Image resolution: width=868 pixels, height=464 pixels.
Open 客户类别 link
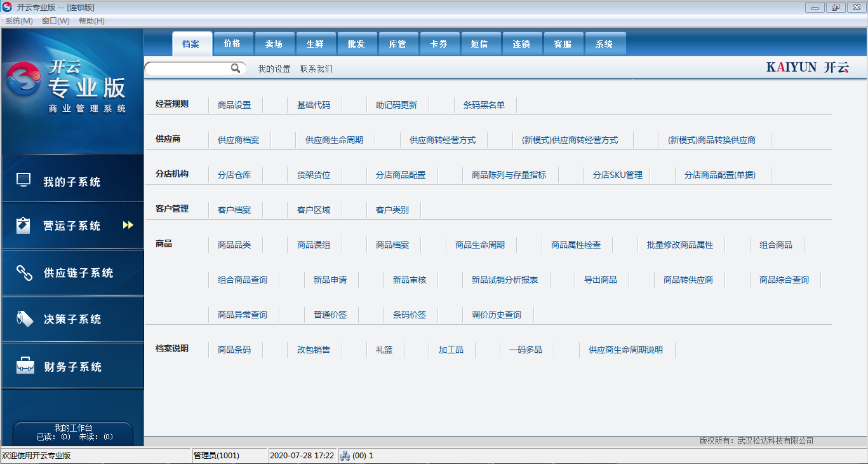point(392,210)
